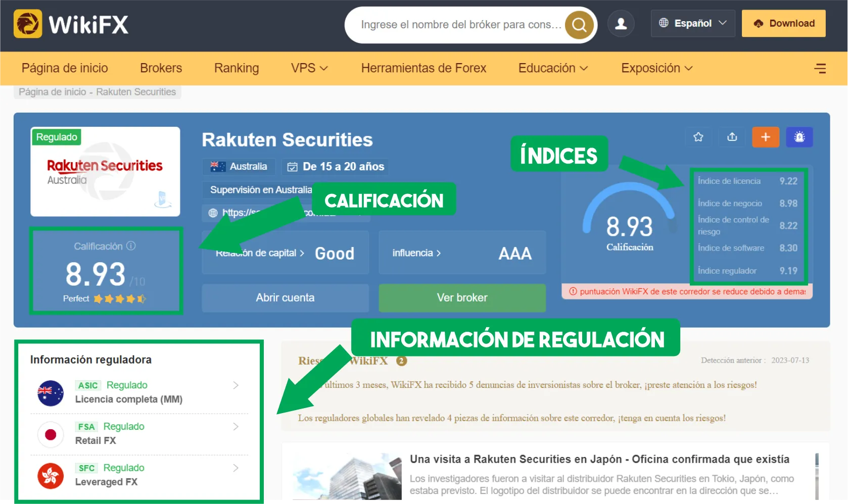Open Herramientas de Forex menu
The height and width of the screenshot is (504, 848).
[x=423, y=68]
